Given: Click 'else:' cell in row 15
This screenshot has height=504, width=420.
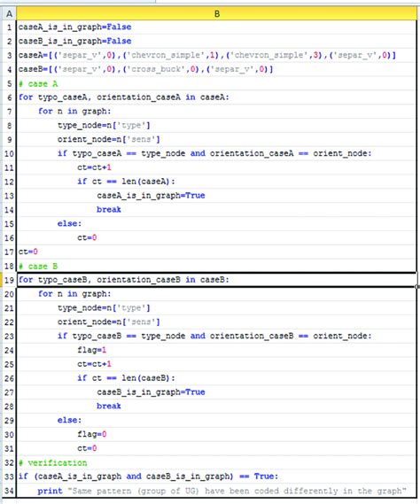Looking at the screenshot, I should point(217,224).
